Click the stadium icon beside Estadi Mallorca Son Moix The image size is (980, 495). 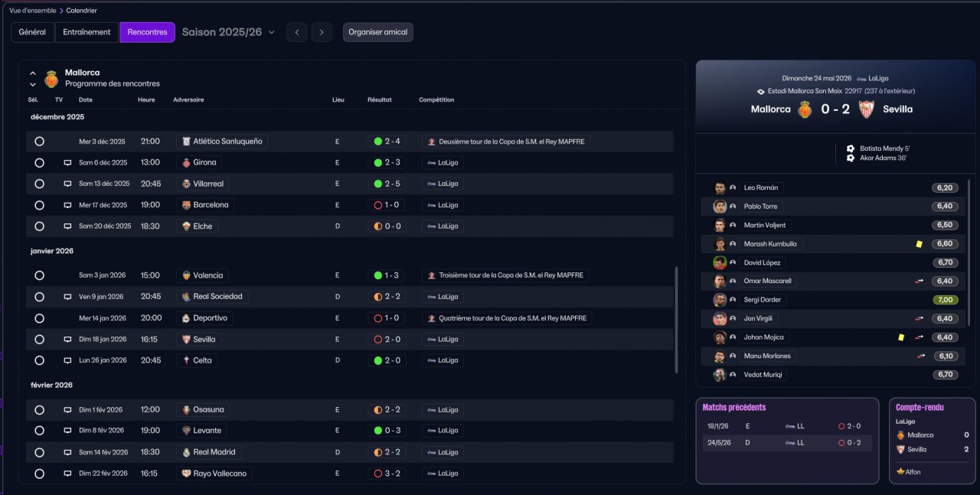point(760,91)
